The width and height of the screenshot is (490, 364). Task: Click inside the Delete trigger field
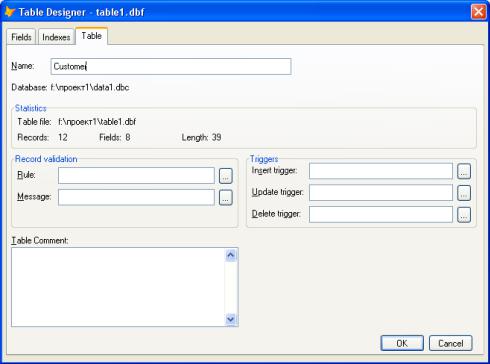[x=381, y=215]
